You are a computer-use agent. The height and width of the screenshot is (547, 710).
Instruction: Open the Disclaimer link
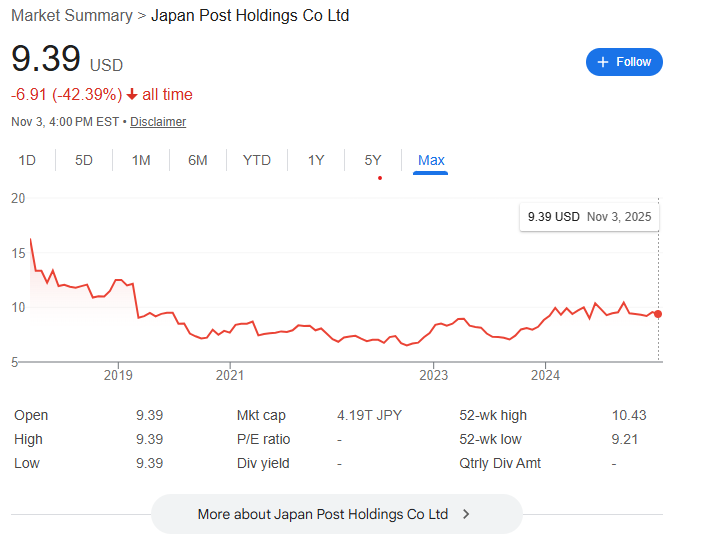(x=158, y=122)
